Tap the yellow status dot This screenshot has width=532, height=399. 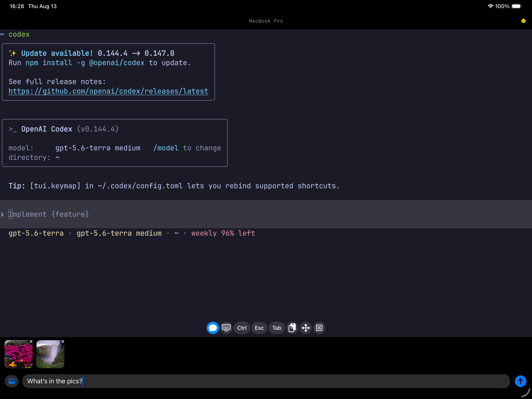[523, 21]
